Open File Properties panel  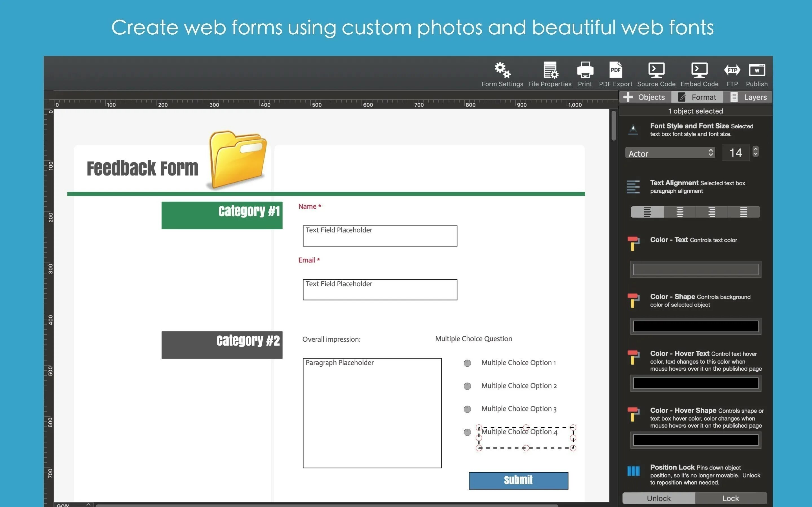(550, 74)
